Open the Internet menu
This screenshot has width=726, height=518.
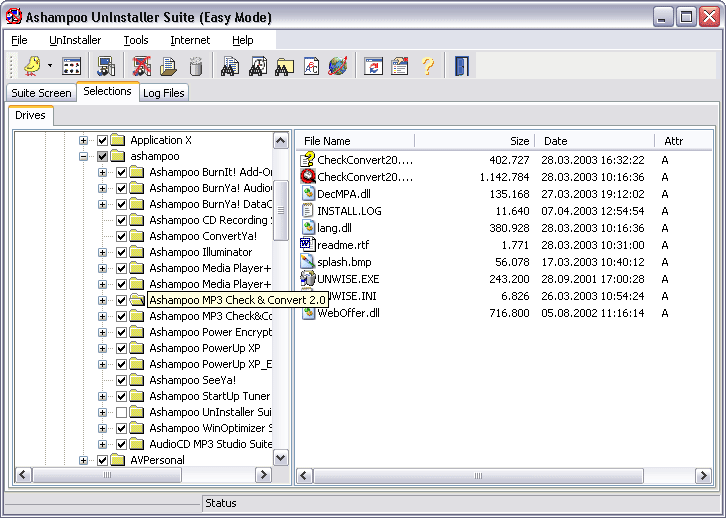point(190,40)
